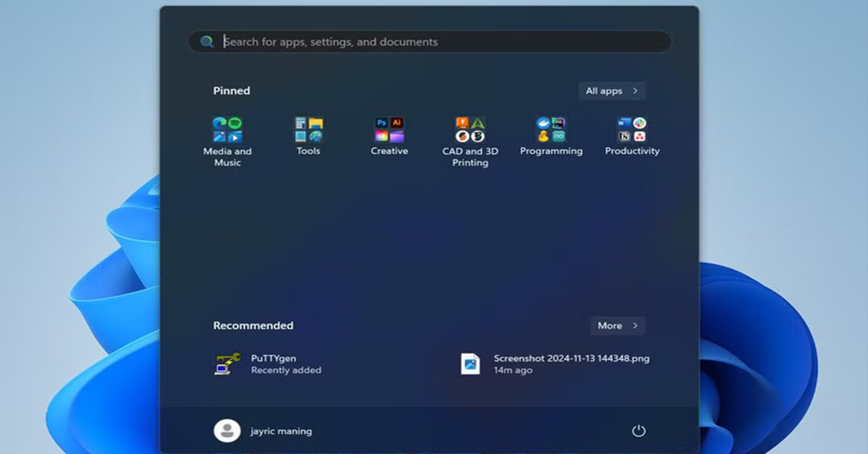868x454 pixels.
Task: Show More recommended items
Action: 618,326
